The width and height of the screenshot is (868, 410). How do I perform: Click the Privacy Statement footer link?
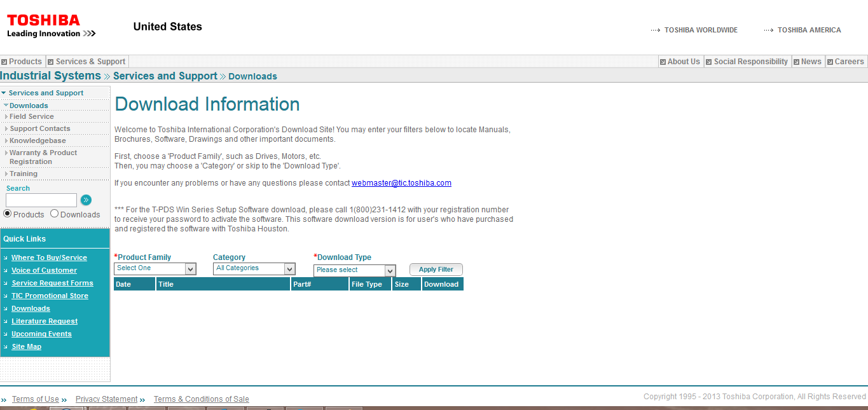106,399
